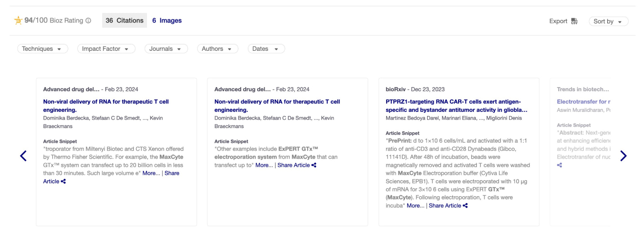Expand the Authors filter dropdown
The height and width of the screenshot is (244, 644).
tap(217, 49)
